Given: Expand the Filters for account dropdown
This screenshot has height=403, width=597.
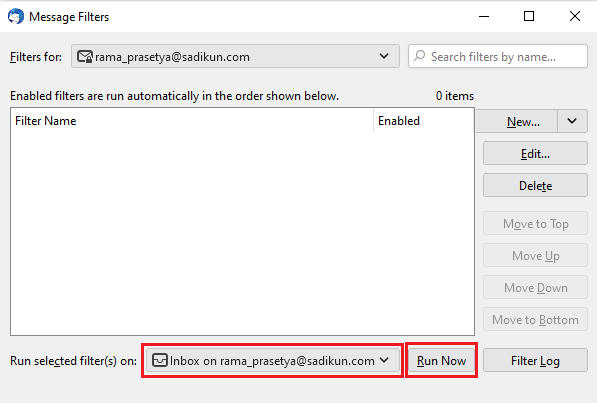Looking at the screenshot, I should [235, 56].
